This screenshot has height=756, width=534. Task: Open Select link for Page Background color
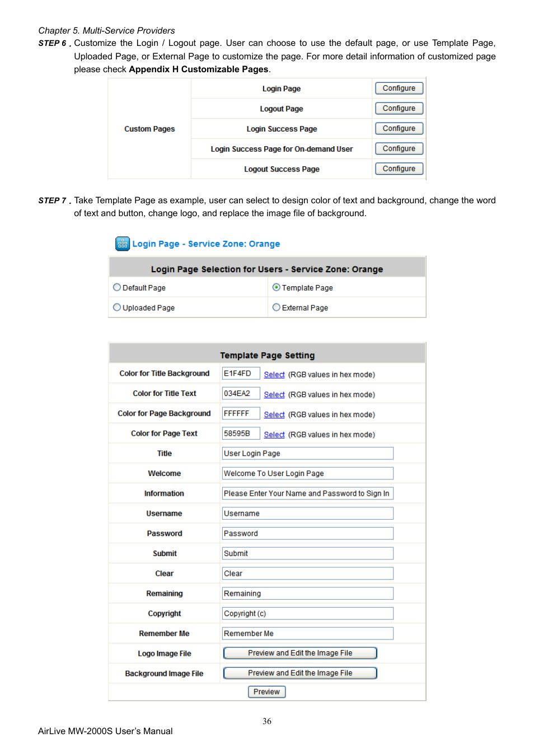tap(274, 415)
